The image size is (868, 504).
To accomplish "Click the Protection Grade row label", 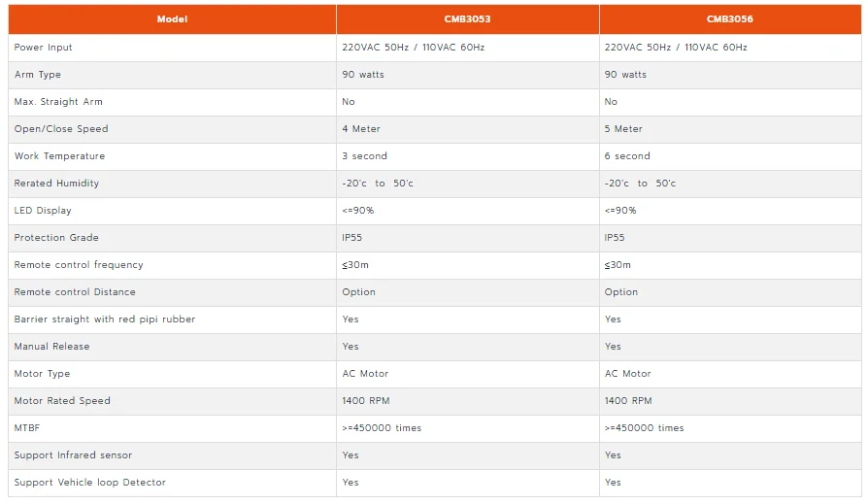I will [x=56, y=238].
